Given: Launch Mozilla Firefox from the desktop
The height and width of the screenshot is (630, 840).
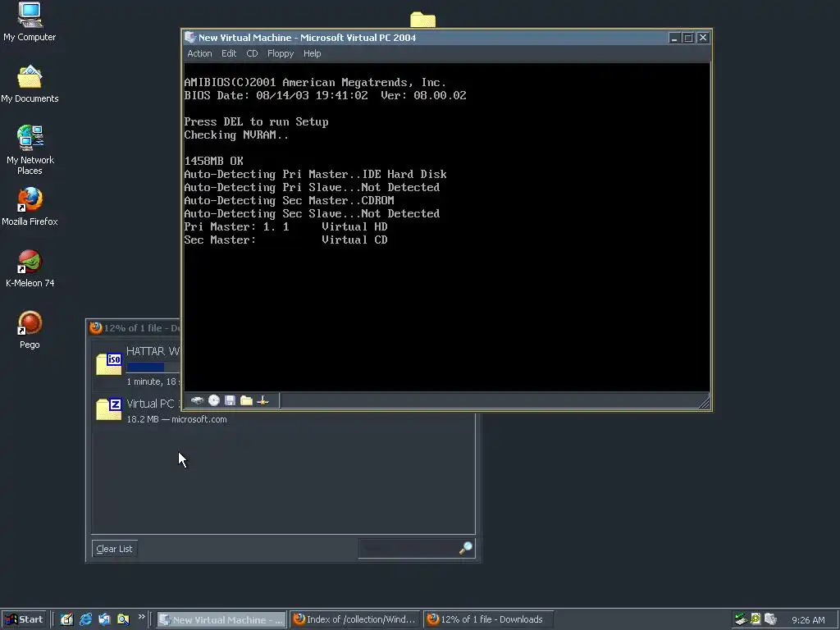Looking at the screenshot, I should (x=30, y=207).
